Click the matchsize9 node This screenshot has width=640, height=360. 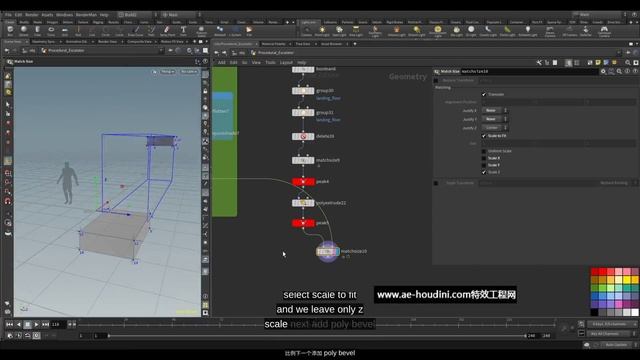point(303,160)
